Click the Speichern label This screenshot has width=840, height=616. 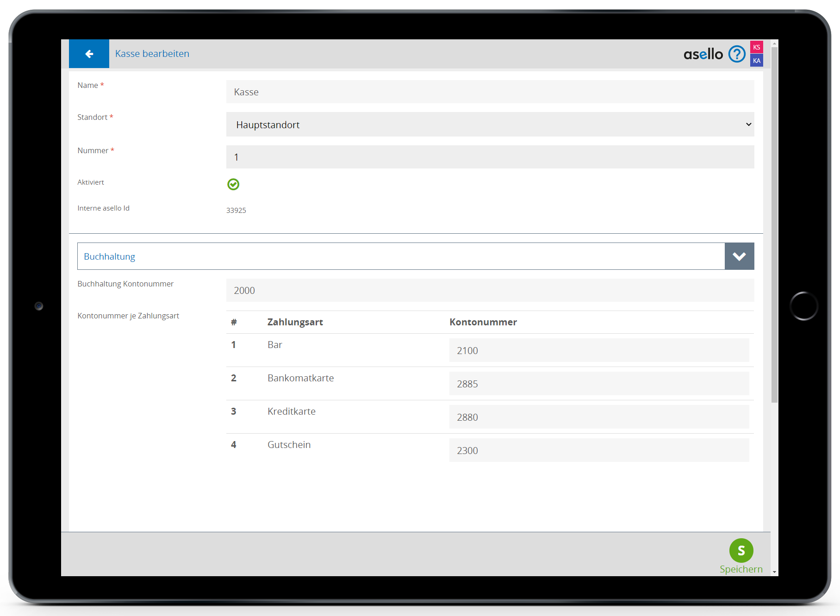tap(741, 569)
